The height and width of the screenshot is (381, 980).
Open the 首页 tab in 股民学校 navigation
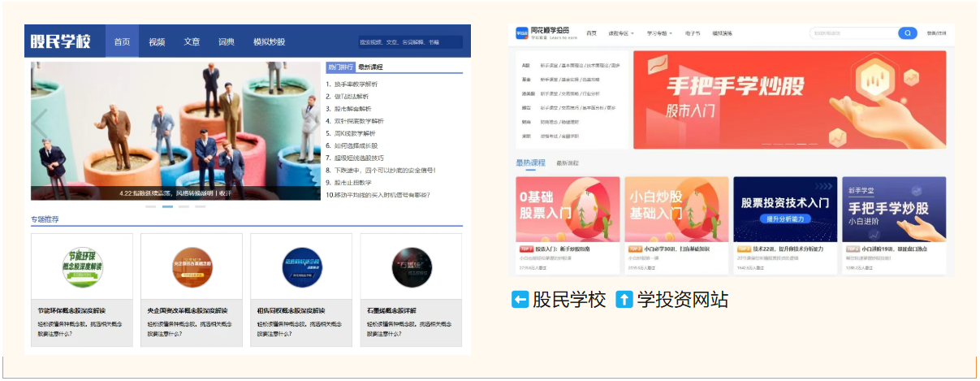point(122,41)
